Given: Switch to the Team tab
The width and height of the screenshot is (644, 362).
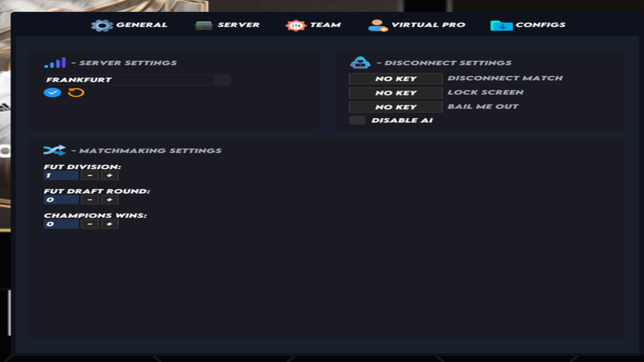Looking at the screenshot, I should tap(313, 25).
